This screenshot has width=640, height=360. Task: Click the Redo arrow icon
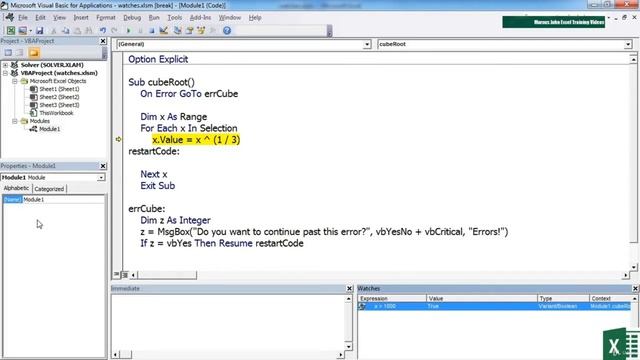(114, 31)
